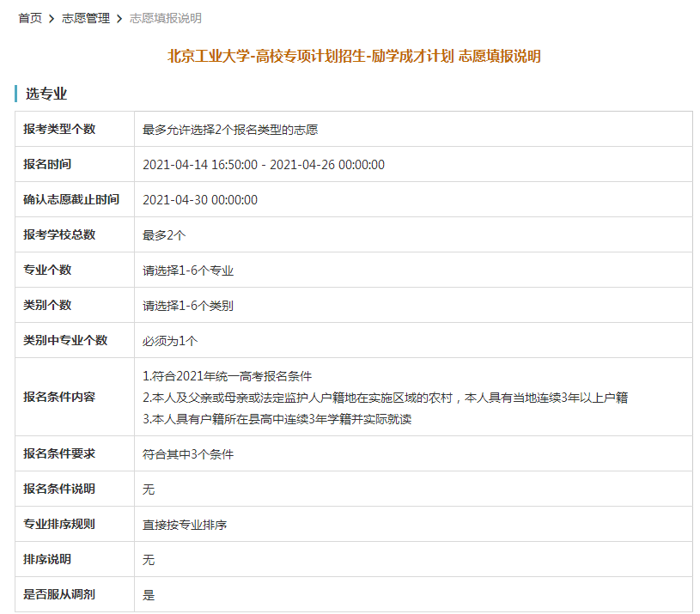Click the 报考学校总数 label
Image resolution: width=700 pixels, height=614 pixels.
(59, 234)
